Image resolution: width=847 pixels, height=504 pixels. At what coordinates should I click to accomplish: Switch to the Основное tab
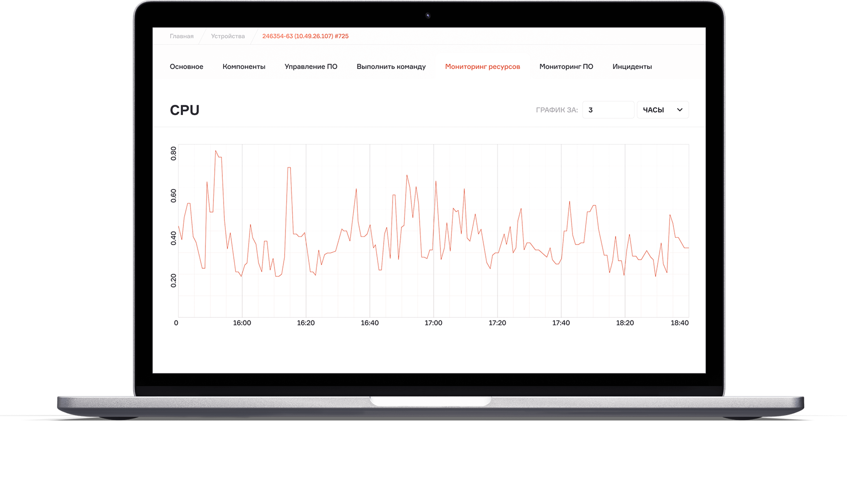point(186,67)
